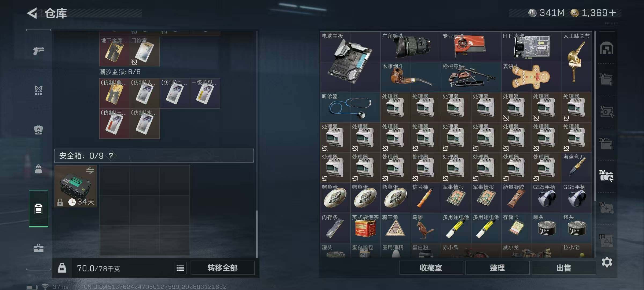Open the 收藏室 collection room
Image resolution: width=644 pixels, height=290 pixels.
[x=431, y=268]
